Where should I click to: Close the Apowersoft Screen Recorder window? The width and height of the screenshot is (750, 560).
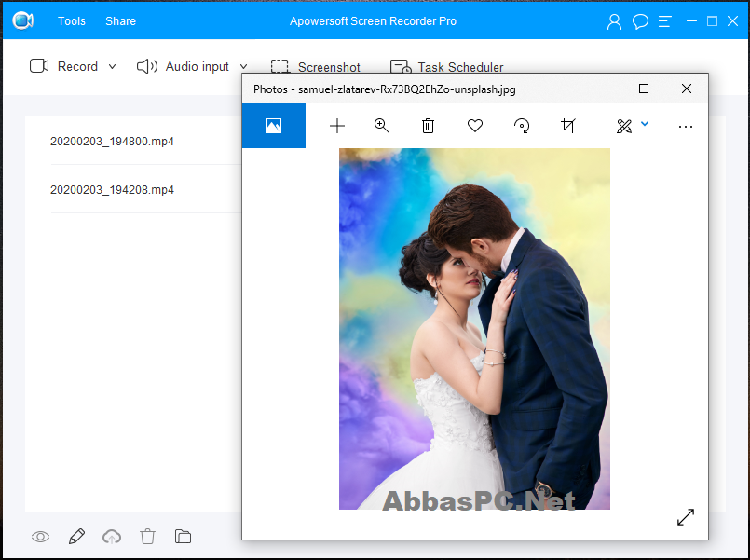[x=733, y=21]
